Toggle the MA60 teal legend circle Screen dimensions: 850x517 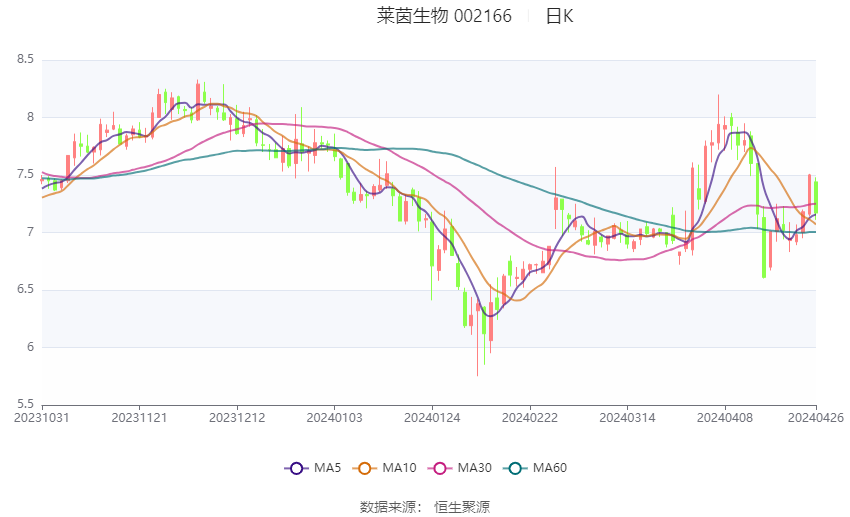(x=515, y=468)
